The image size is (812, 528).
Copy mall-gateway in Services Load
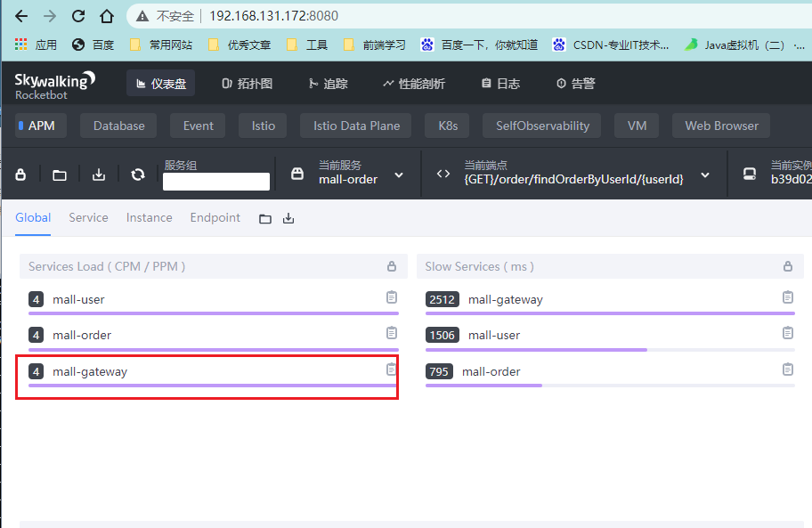392,370
